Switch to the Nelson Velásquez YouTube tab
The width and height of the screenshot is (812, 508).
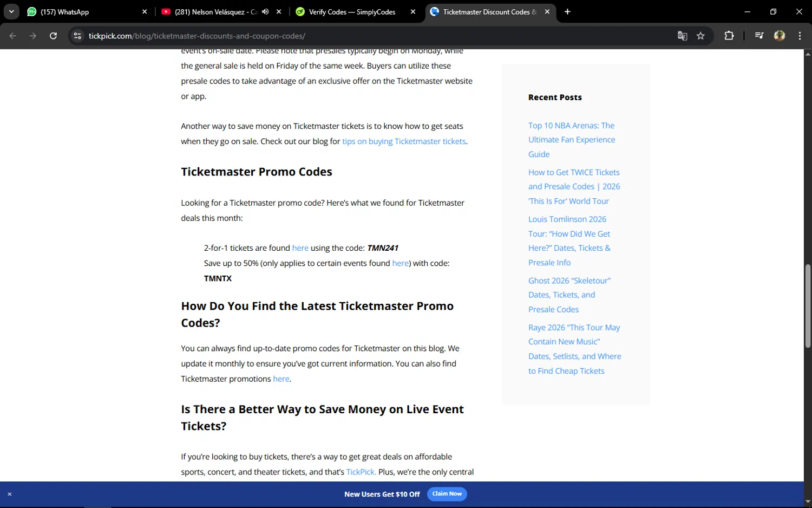pos(215,11)
